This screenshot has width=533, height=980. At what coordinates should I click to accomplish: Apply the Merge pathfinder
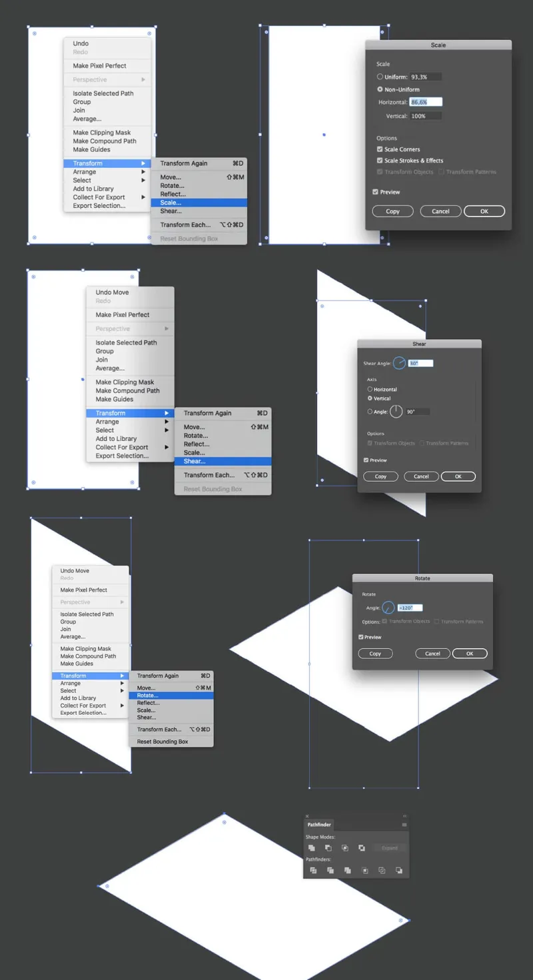point(348,871)
